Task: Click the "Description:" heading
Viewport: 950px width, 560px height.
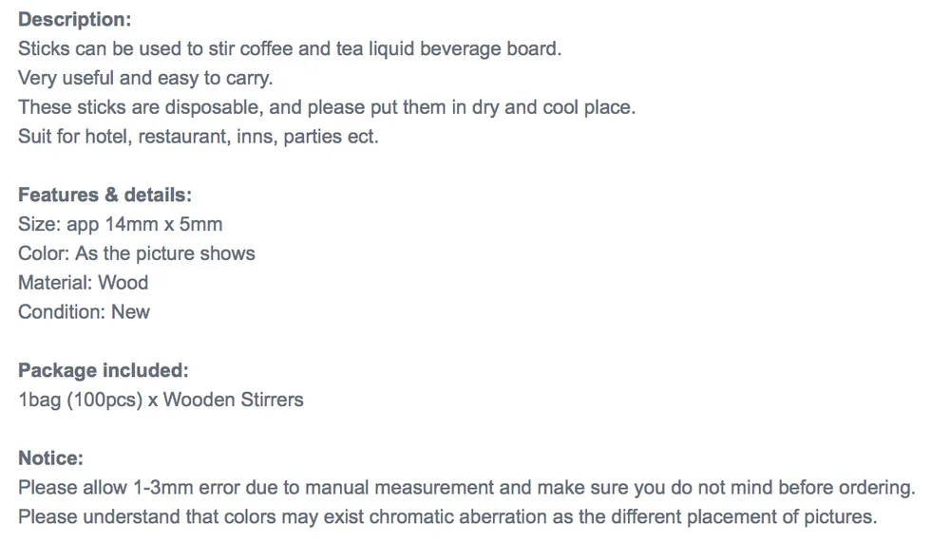Action: [75, 19]
